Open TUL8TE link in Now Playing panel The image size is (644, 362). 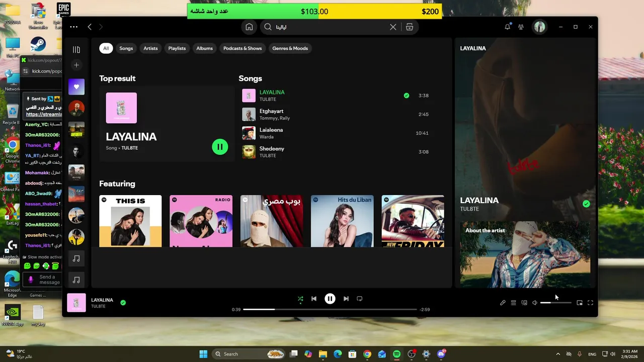[469, 209]
